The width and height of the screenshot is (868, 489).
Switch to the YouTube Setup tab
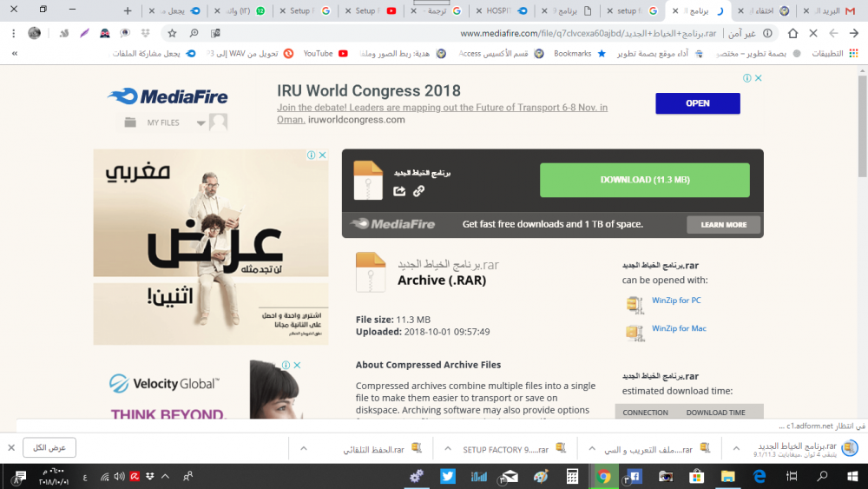372,10
